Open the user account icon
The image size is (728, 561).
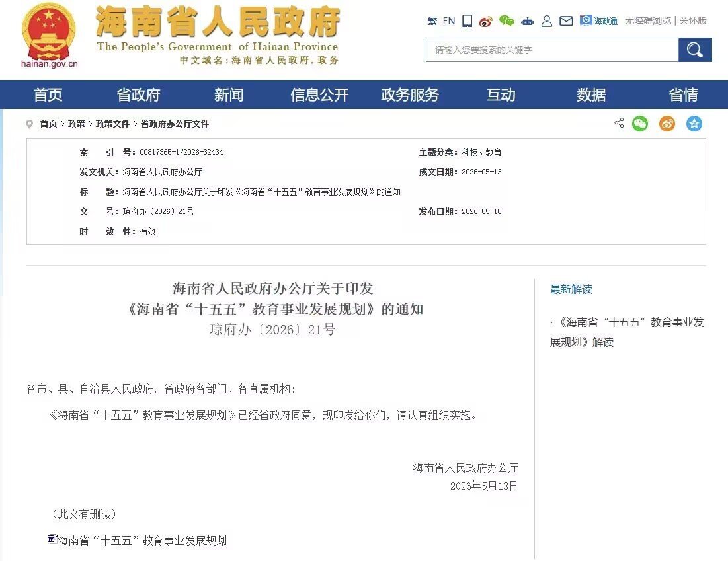(547, 21)
